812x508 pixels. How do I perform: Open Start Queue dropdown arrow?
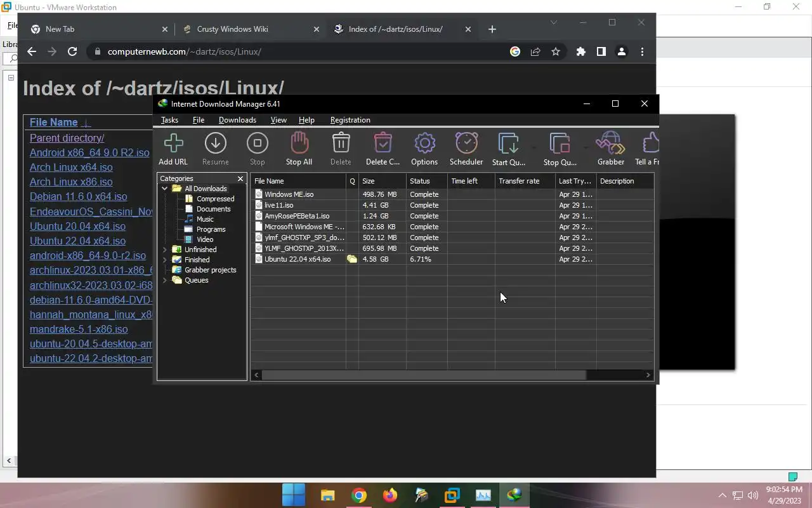[534, 147]
